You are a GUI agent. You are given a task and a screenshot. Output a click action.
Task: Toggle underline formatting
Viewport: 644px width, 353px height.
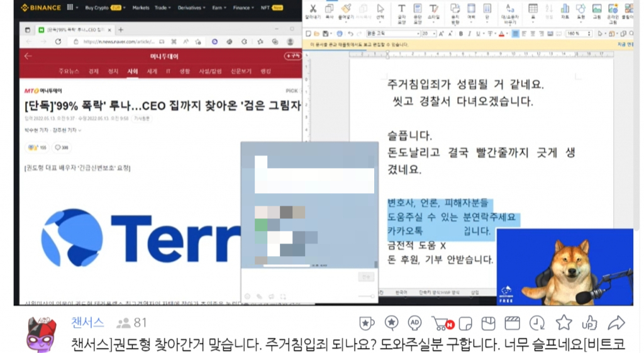coord(478,34)
